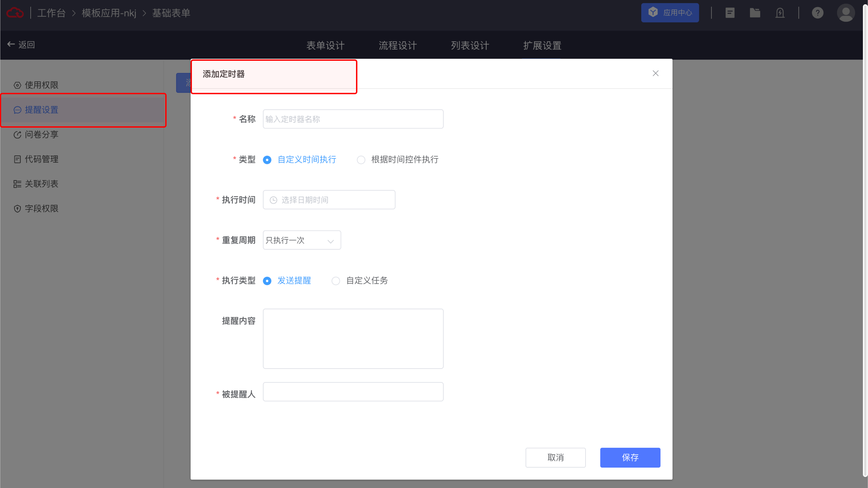Viewport: 868px width, 488px height.
Task: Switch to 表单设计 tab
Action: [325, 45]
